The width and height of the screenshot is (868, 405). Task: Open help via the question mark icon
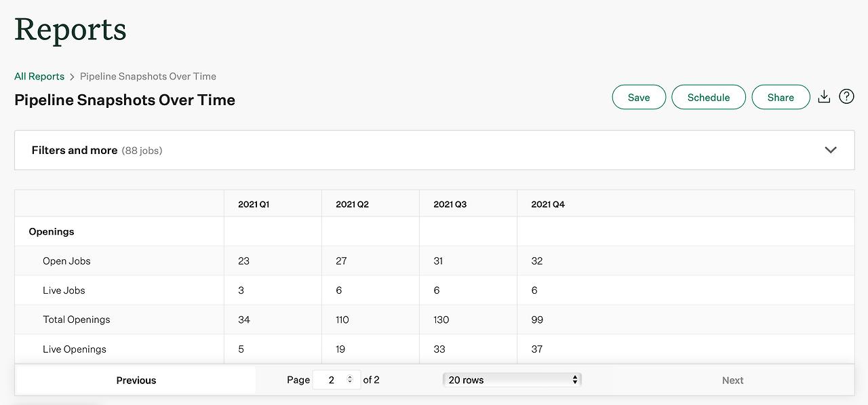(846, 96)
